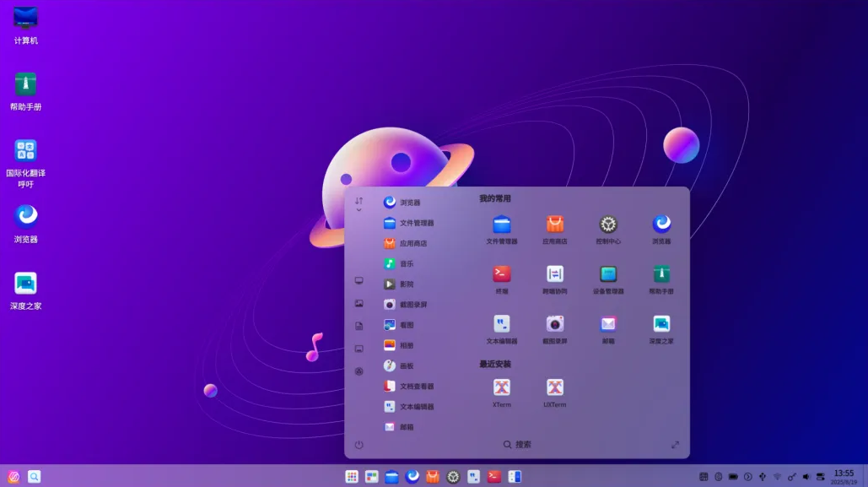Open 邮箱 in the launcher app list
Viewport: 868px width, 487px height.
click(398, 426)
